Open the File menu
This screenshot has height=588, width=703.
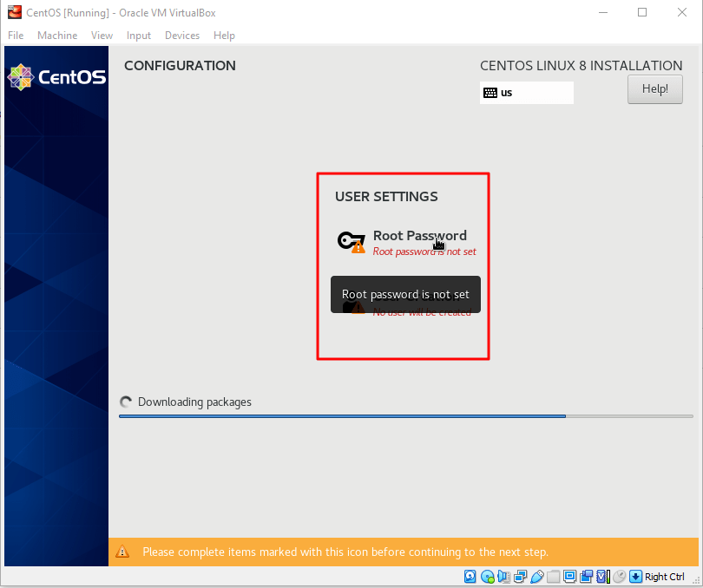pyautogui.click(x=16, y=36)
